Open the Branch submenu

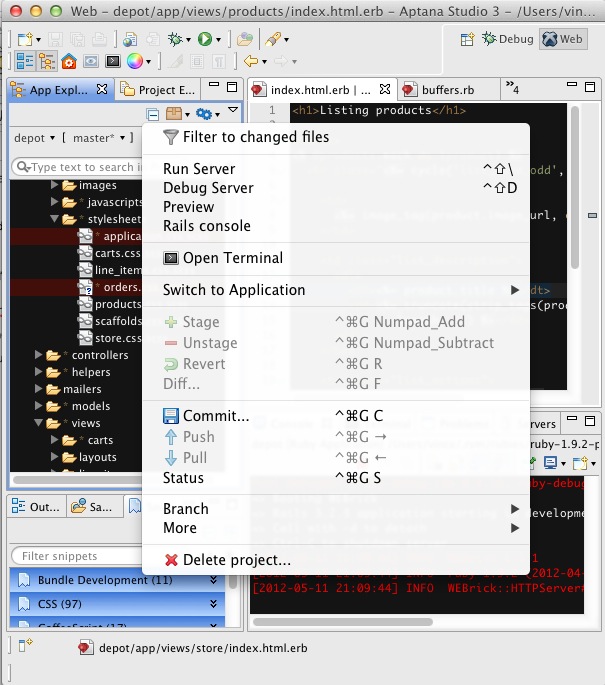[335, 509]
